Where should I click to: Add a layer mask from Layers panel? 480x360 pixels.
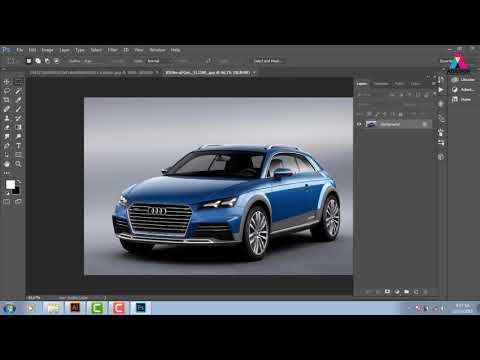(x=387, y=292)
